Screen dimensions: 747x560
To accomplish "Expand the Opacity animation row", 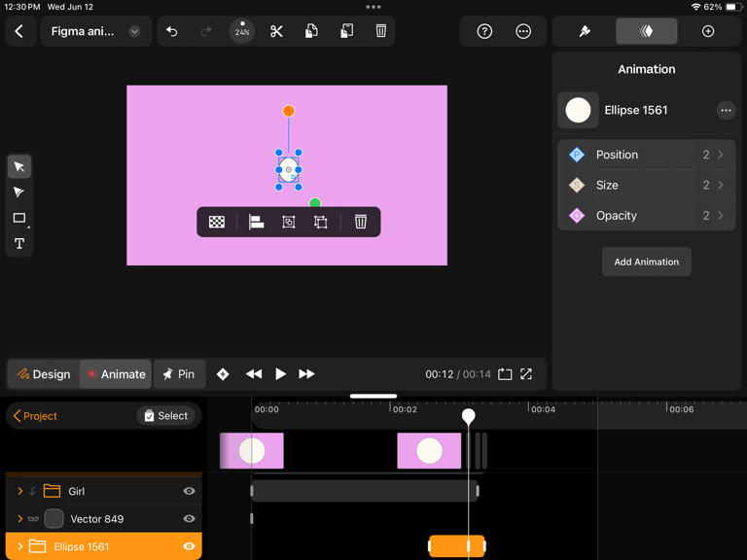I will pos(647,216).
